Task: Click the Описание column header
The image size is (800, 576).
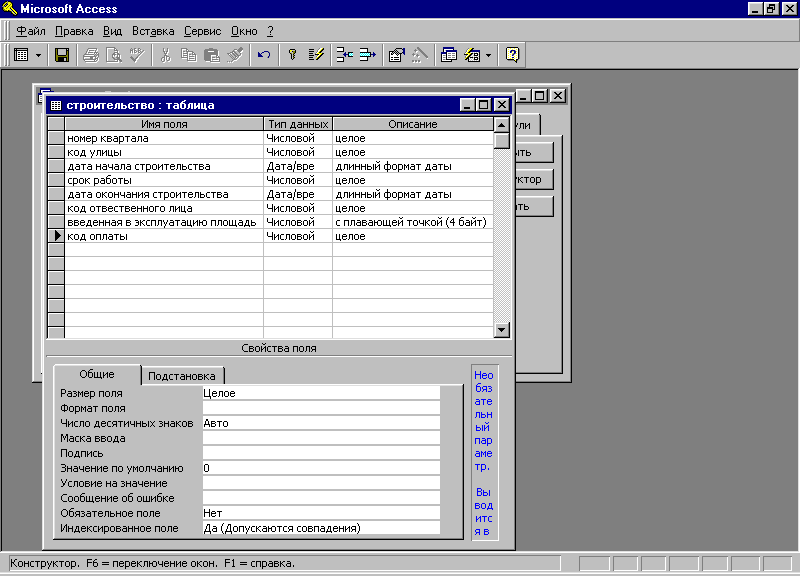Action: pyautogui.click(x=413, y=124)
